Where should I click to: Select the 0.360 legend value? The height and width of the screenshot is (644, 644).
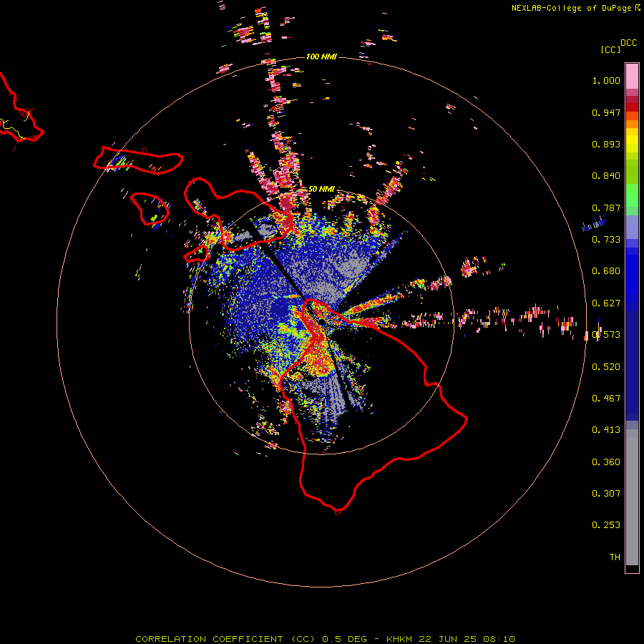click(606, 462)
